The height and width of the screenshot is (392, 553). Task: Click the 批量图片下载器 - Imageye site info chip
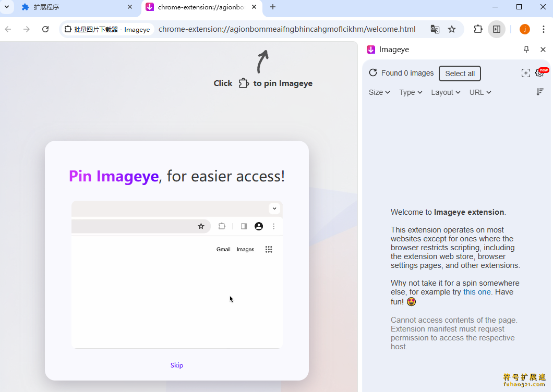108,29
